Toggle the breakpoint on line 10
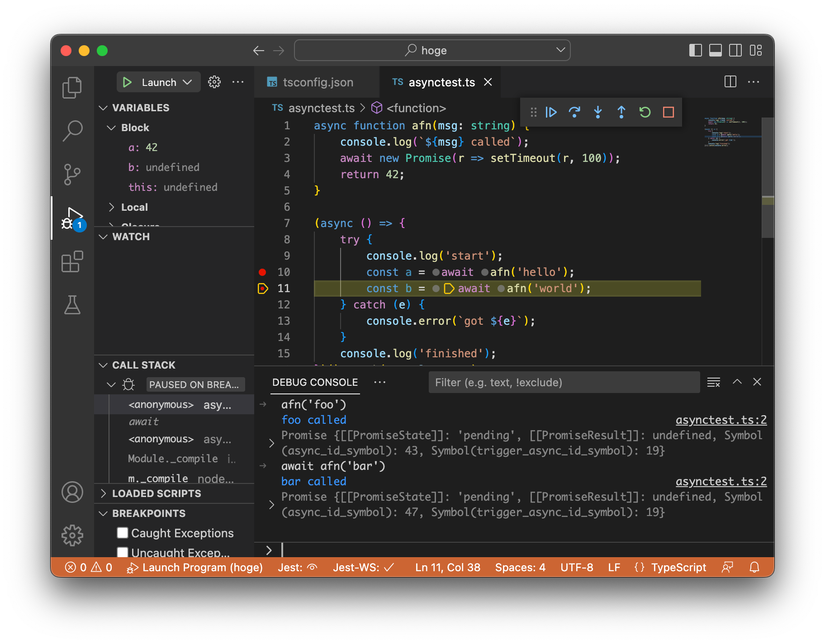Image resolution: width=825 pixels, height=644 pixels. click(x=262, y=272)
